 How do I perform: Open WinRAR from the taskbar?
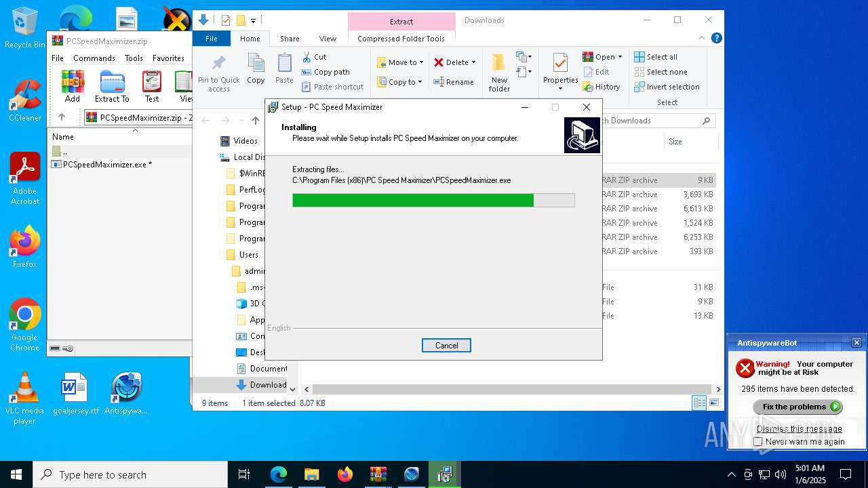(378, 474)
